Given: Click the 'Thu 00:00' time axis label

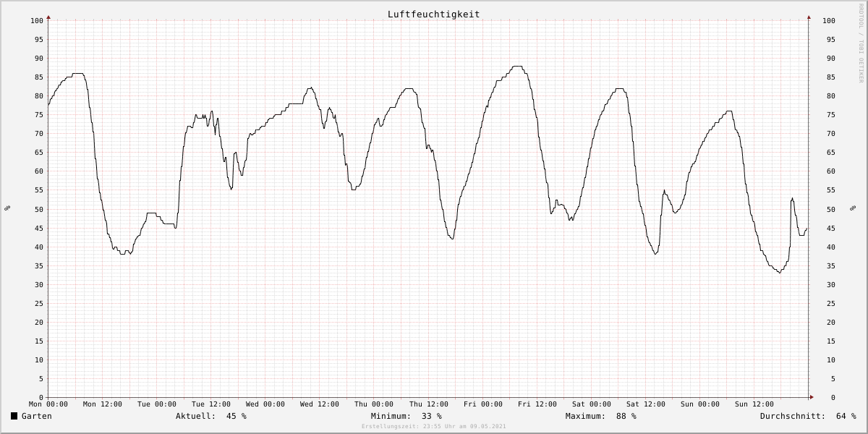Looking at the screenshot, I should coord(374,404).
